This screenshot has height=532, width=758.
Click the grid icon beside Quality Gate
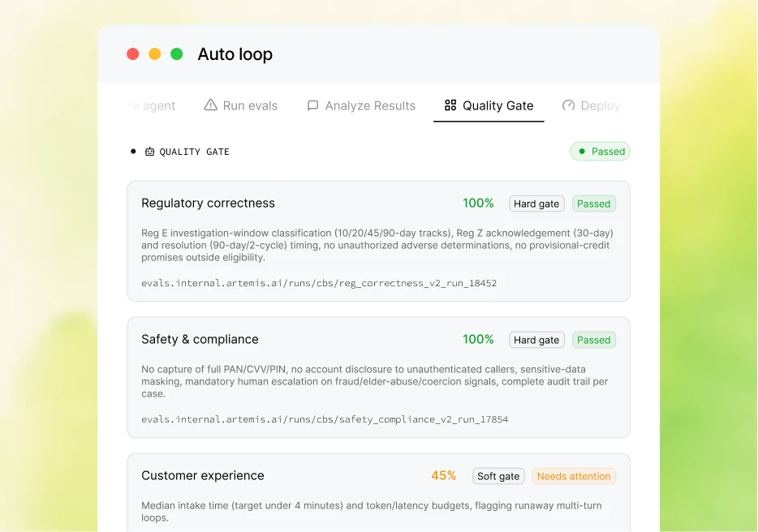pos(450,105)
